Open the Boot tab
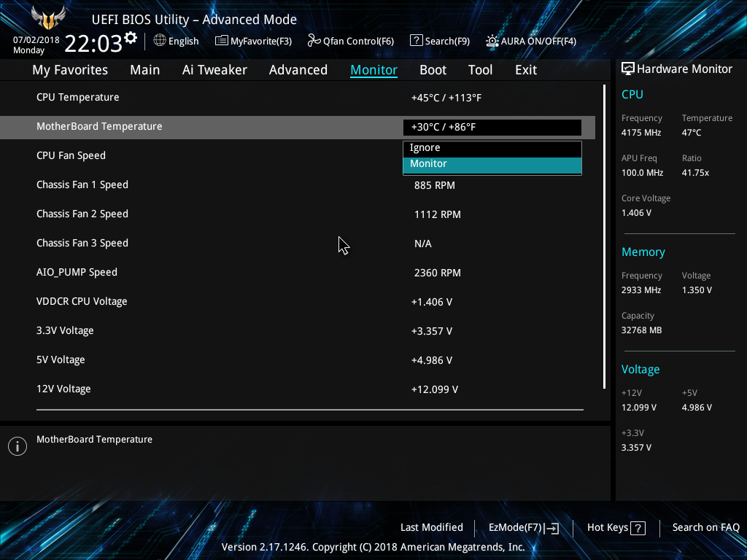The width and height of the screenshot is (747, 560). tap(433, 70)
